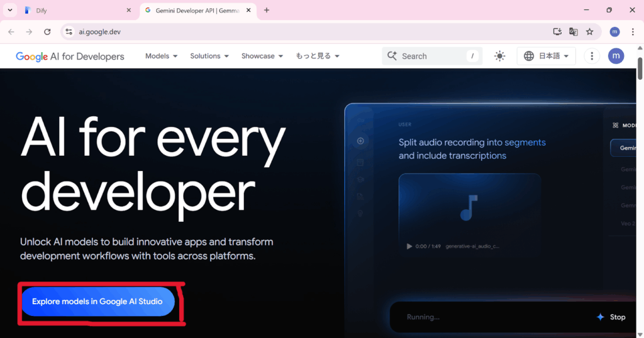
Task: Click the search sparkle magnifier icon
Action: (x=392, y=56)
